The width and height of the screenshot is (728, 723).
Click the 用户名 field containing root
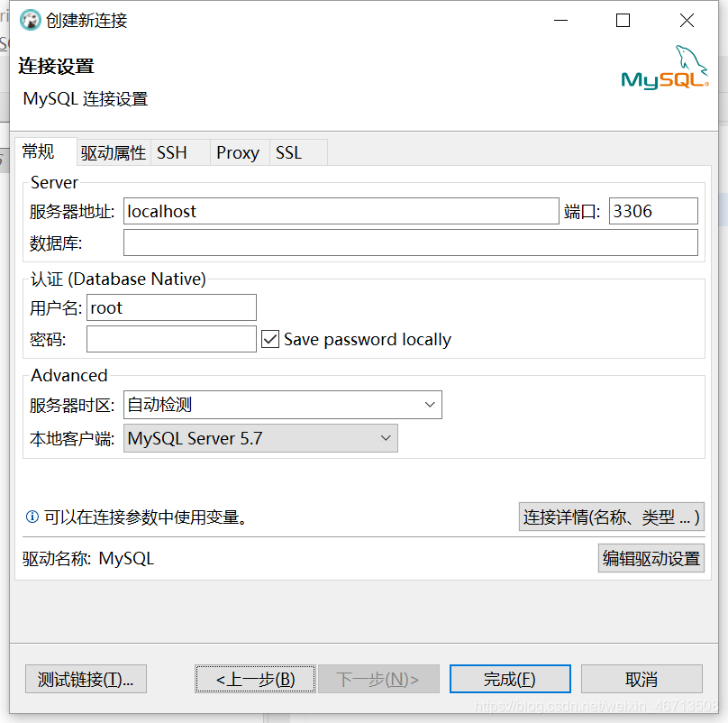171,307
